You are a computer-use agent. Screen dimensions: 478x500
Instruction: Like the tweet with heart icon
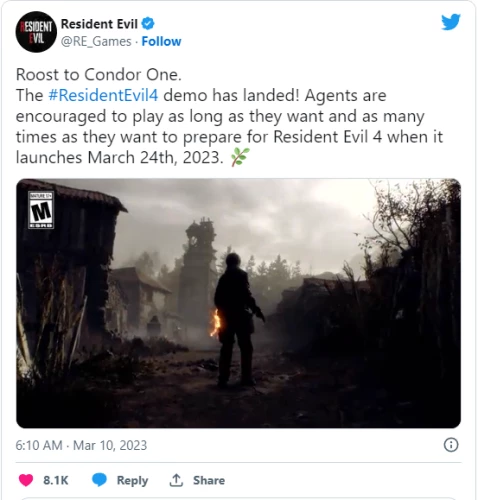pos(26,480)
